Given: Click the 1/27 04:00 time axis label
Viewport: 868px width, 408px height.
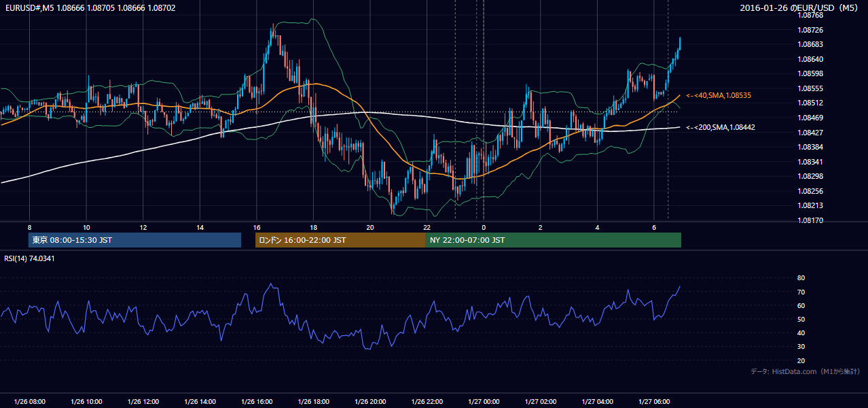Looking at the screenshot, I should (x=597, y=402).
